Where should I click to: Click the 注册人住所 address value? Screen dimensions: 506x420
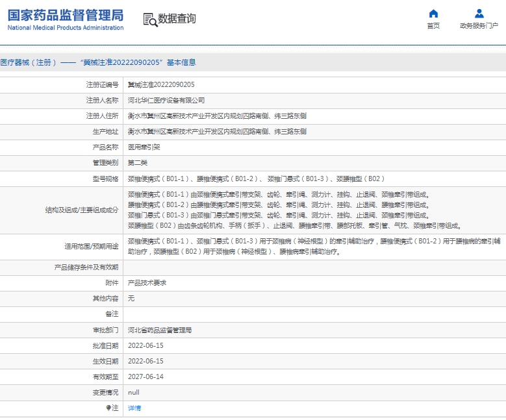[217, 116]
